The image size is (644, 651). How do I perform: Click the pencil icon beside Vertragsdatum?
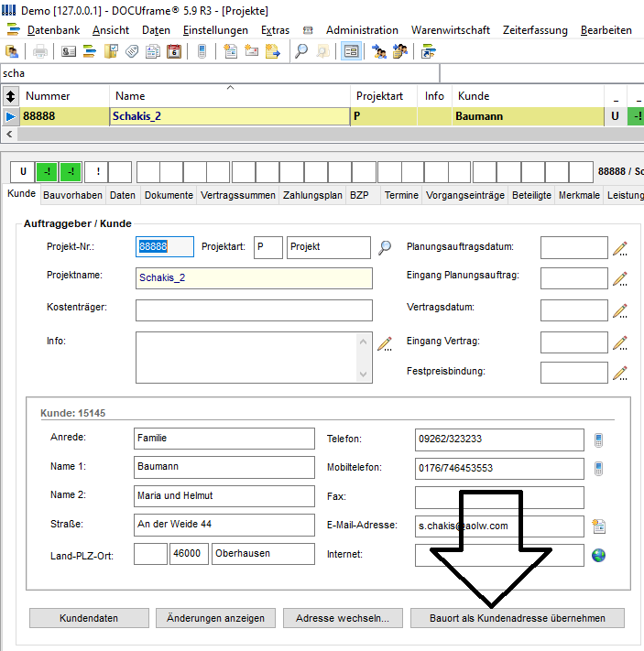tap(620, 310)
